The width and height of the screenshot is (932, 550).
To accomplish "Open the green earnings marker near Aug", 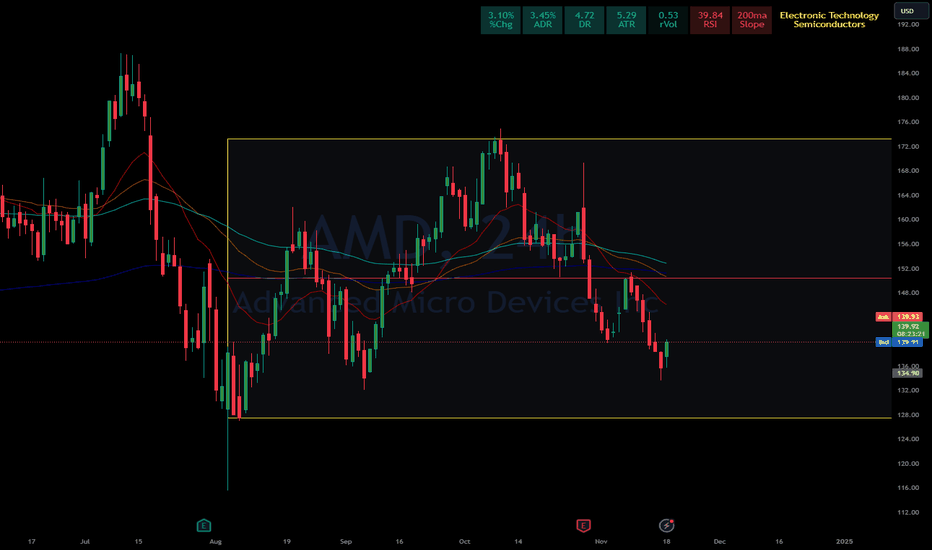I will coord(204,526).
